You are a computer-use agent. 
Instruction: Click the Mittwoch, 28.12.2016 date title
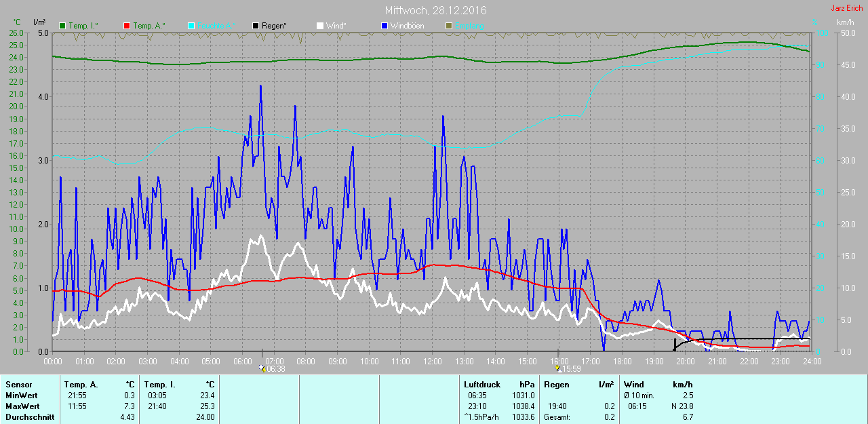(x=435, y=11)
